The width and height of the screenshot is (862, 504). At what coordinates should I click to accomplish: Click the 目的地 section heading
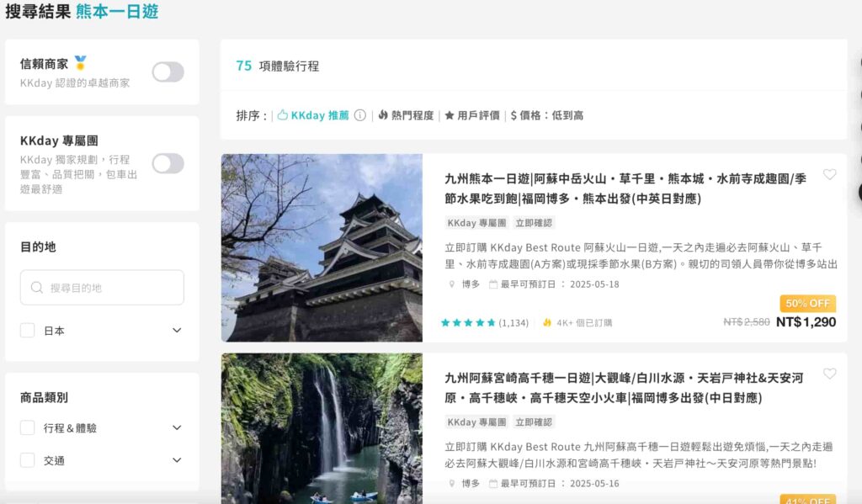(38, 247)
